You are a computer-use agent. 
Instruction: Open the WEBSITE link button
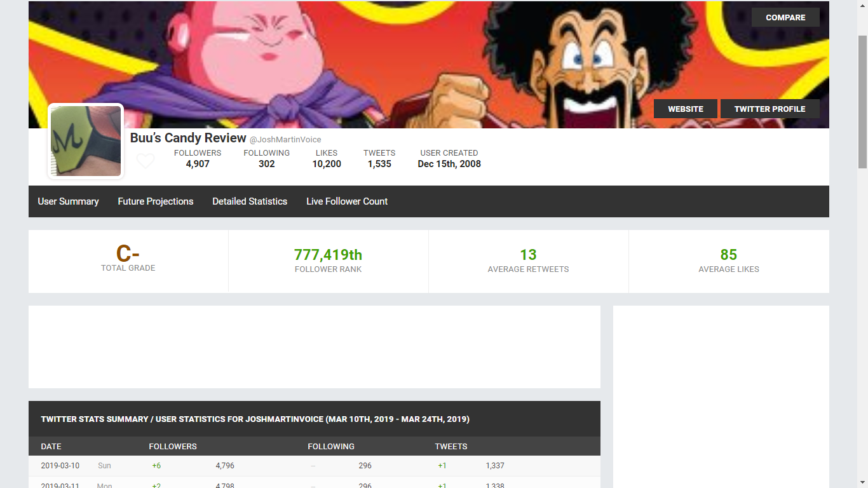pyautogui.click(x=686, y=109)
